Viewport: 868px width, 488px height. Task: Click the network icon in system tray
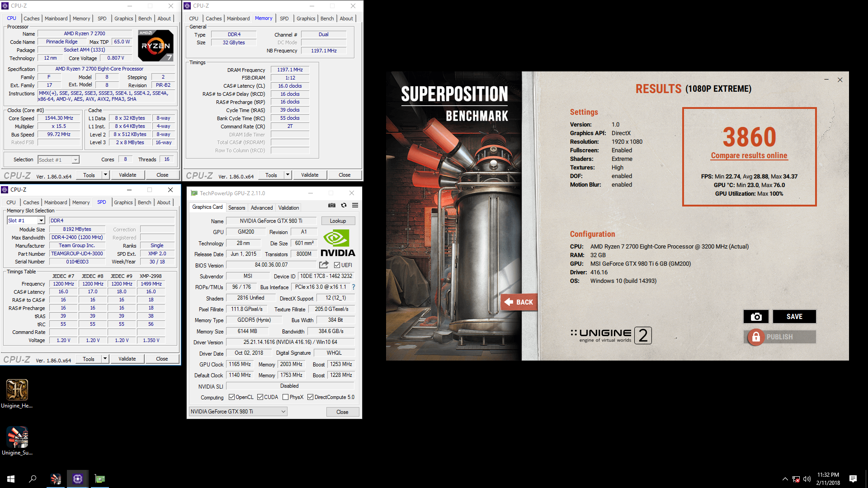point(796,479)
